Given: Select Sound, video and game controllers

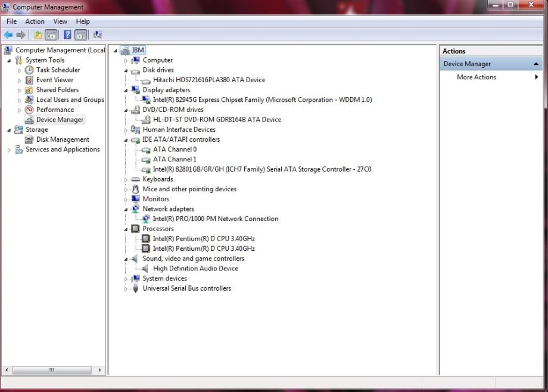Looking at the screenshot, I should pos(193,259).
